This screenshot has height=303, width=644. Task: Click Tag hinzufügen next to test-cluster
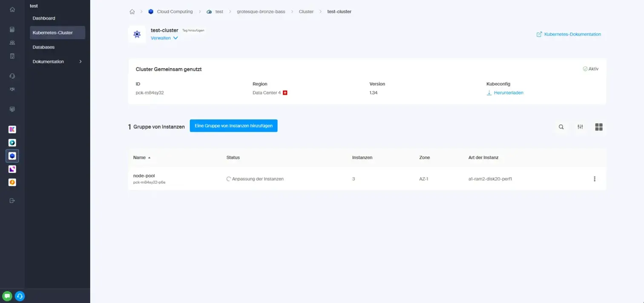[x=193, y=30]
